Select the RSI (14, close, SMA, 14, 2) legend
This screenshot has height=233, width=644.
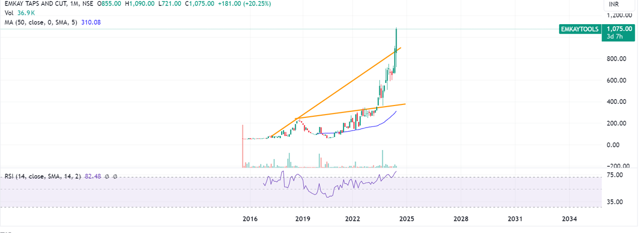click(42, 176)
